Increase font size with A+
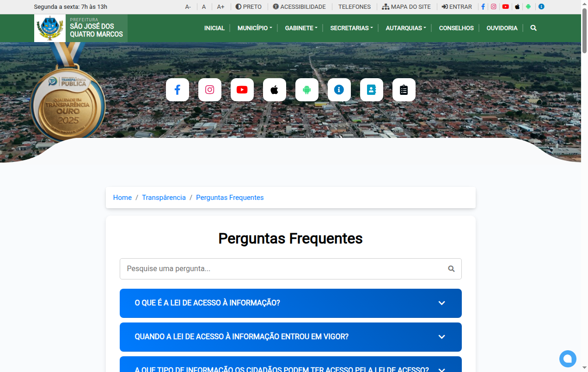Image resolution: width=588 pixels, height=372 pixels. coord(221,7)
